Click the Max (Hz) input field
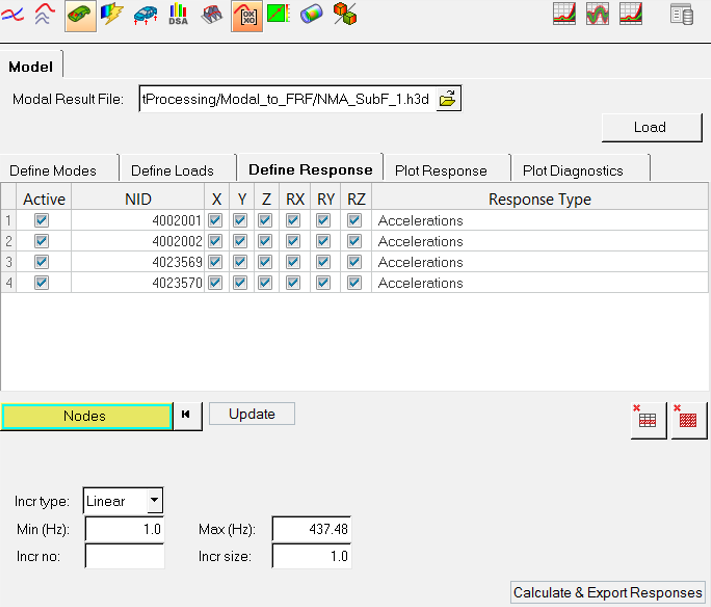The height and width of the screenshot is (607, 711). 311,528
